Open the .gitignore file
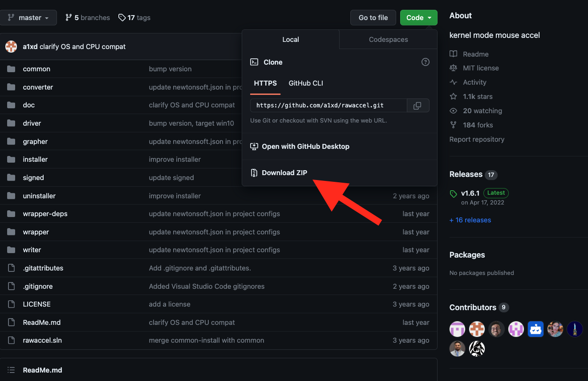The width and height of the screenshot is (588, 381). click(x=38, y=287)
